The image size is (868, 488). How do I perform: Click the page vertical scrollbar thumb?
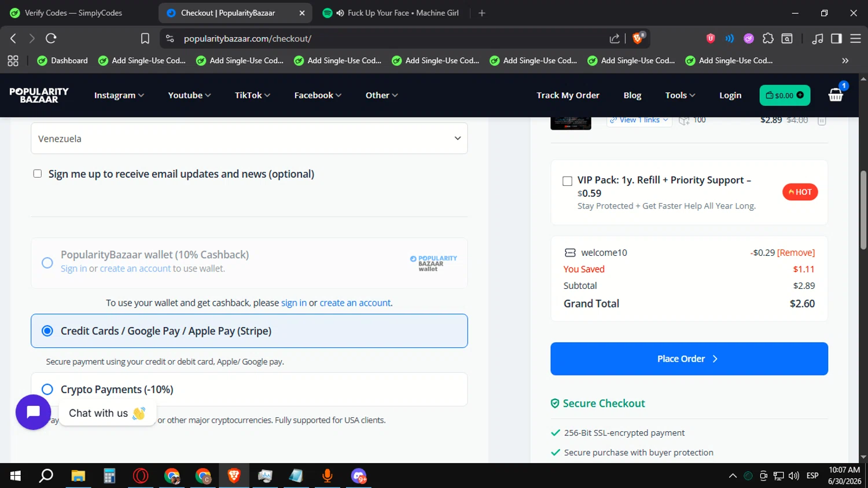(863, 210)
